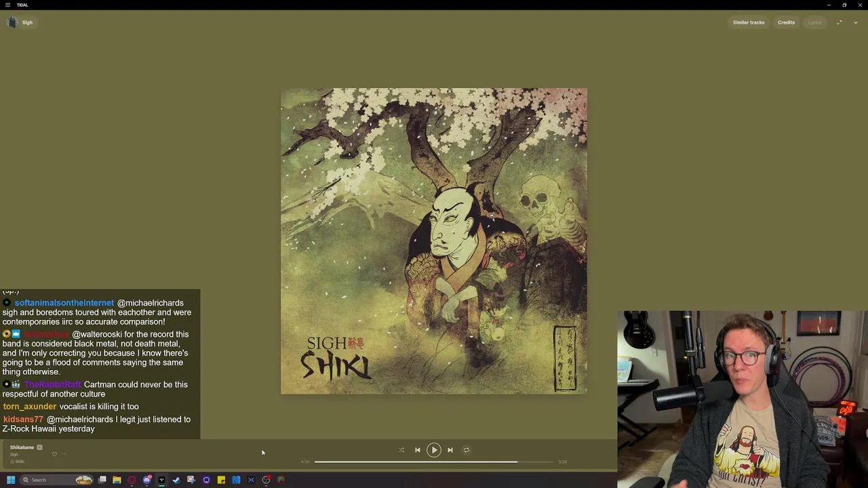The height and width of the screenshot is (488, 868).
Task: Open Steam from the taskbar
Action: (176, 480)
